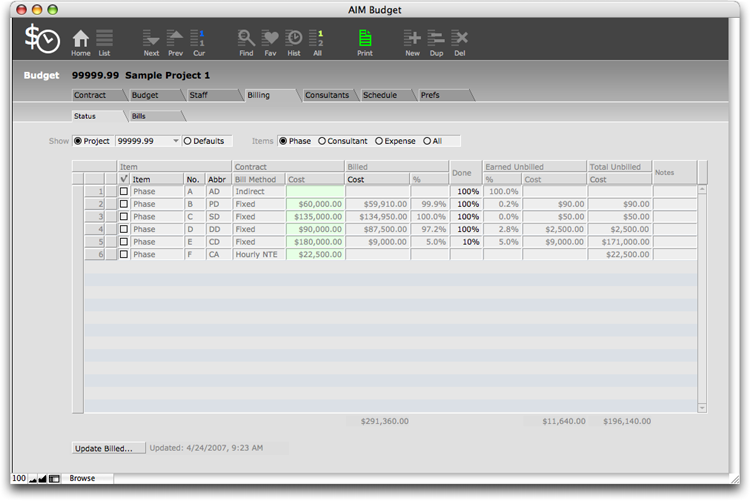Screen dimensions: 750x501
Task: Open the project number 99999.99 dropdown
Action: pyautogui.click(x=175, y=141)
